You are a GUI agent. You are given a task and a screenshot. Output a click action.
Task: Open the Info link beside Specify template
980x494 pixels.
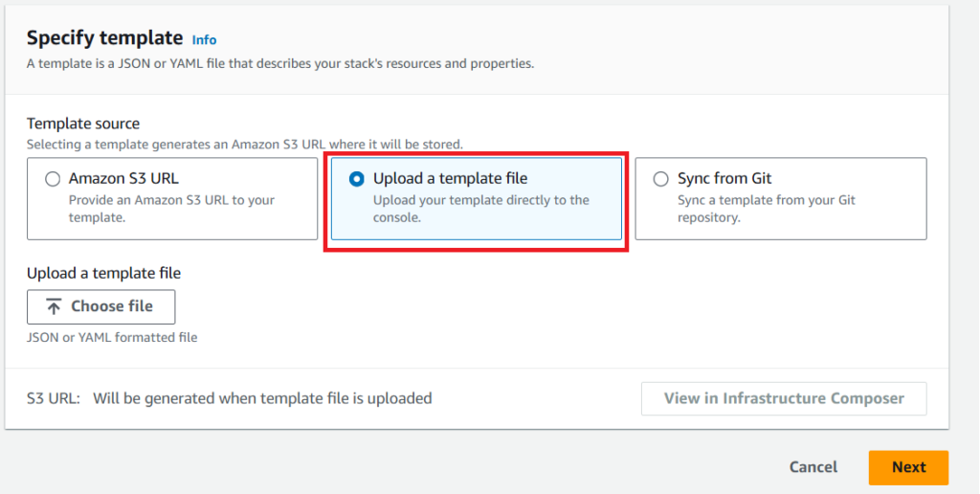pos(204,40)
